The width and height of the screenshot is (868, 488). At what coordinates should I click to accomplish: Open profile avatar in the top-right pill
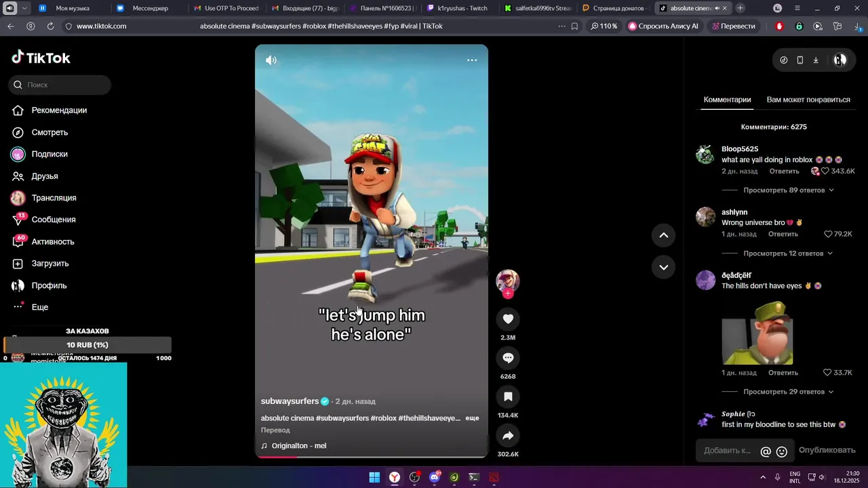(x=840, y=60)
